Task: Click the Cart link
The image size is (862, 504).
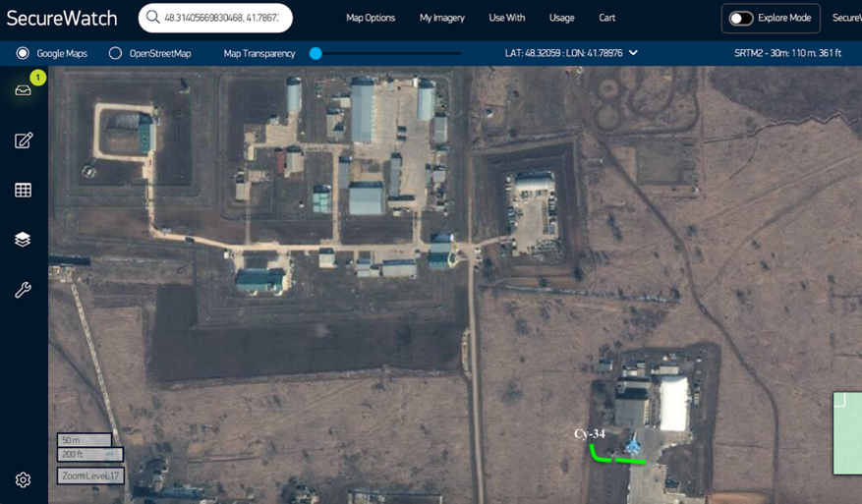Action: tap(607, 19)
